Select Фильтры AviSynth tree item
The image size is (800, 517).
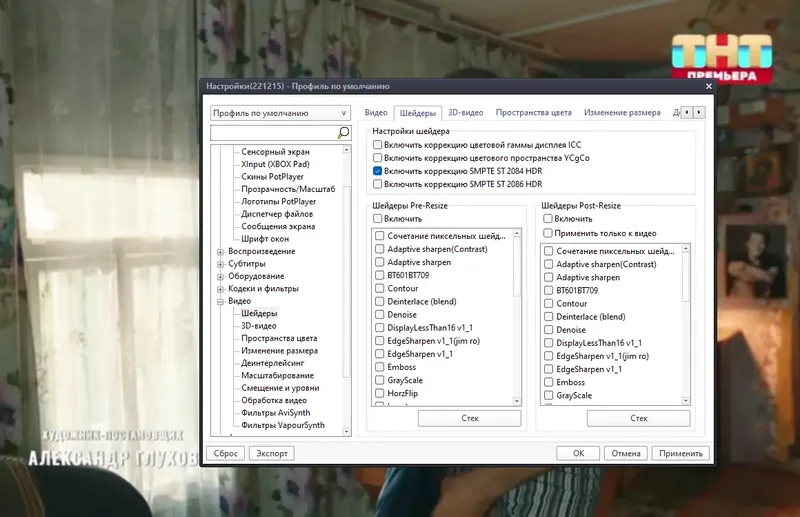[276, 412]
